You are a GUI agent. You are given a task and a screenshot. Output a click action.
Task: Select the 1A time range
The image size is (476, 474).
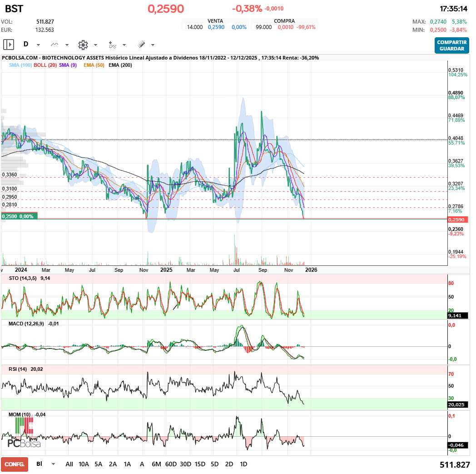click(x=127, y=464)
